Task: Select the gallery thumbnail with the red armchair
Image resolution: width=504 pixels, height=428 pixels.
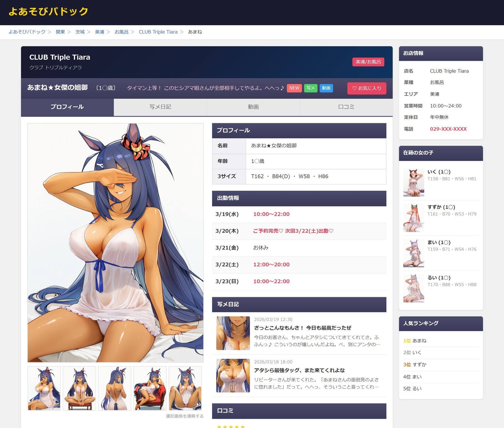Action: (150, 389)
